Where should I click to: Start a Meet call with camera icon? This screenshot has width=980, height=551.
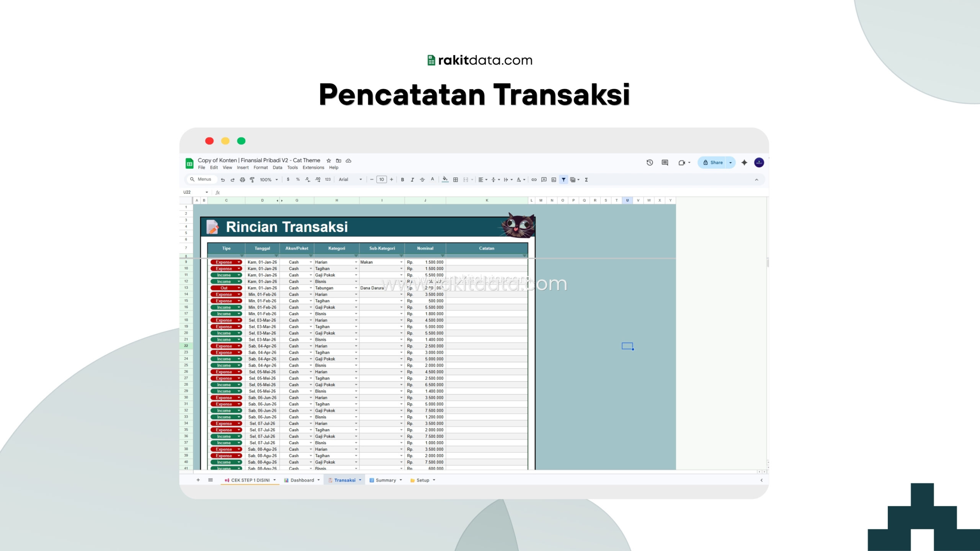point(682,163)
